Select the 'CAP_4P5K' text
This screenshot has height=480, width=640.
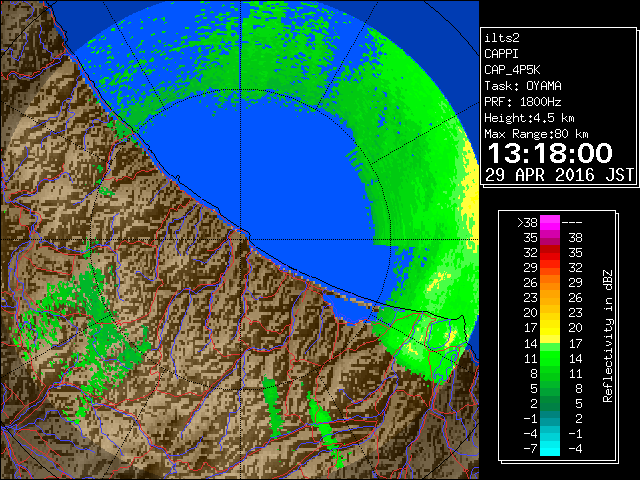(512, 70)
